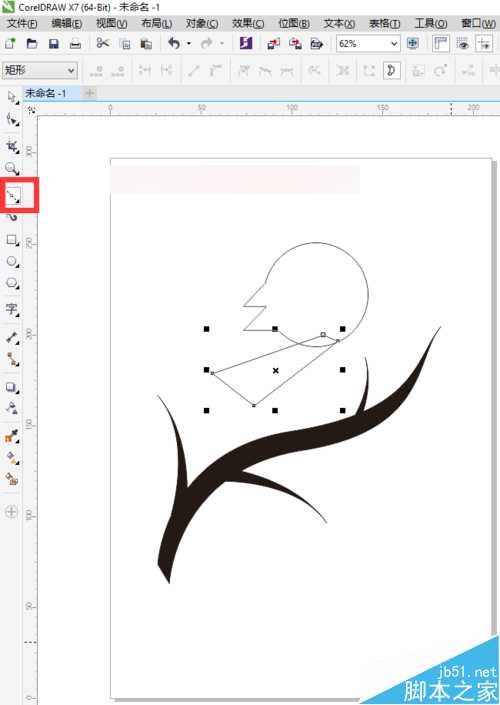Switch to the 未命名 -1 document tab
The image size is (500, 705).
tap(46, 93)
